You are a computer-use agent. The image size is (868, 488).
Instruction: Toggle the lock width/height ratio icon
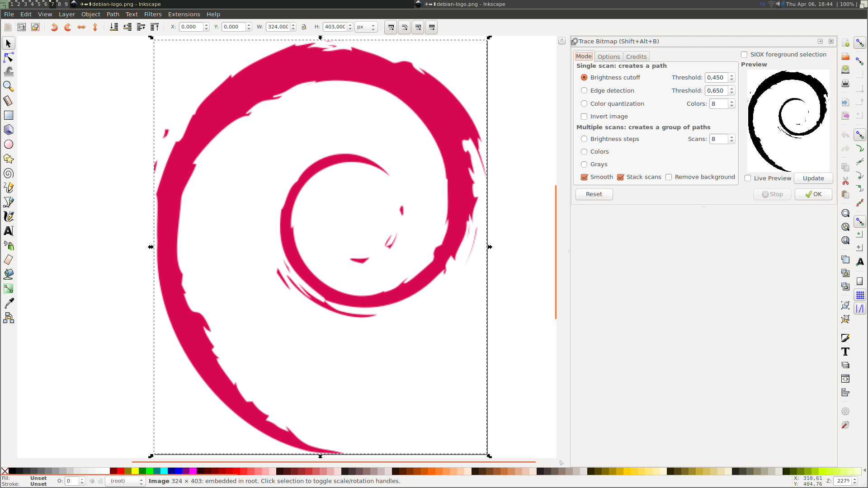(x=304, y=27)
